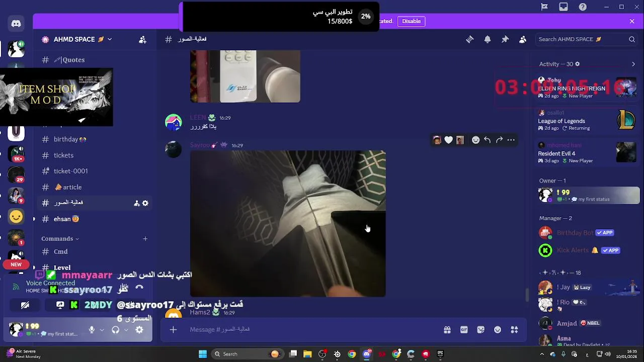This screenshot has width=644, height=362.
Task: Open input device options arrow
Action: point(102,330)
